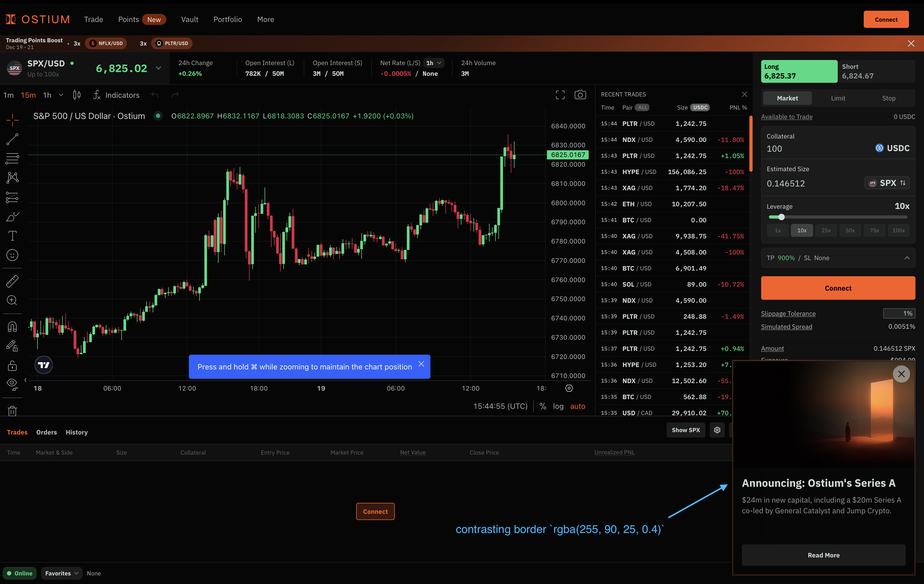Expand the SPX/USD price dropdown chevron

[x=159, y=68]
